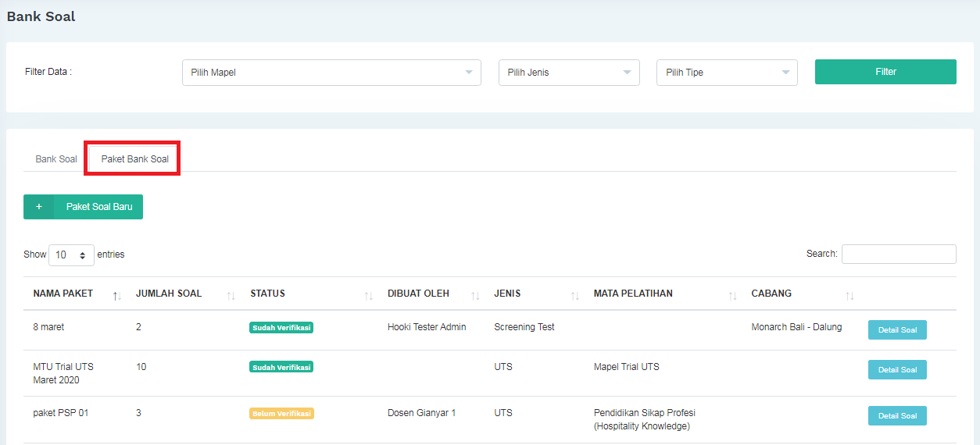Focus the table Search input field
This screenshot has height=445, width=980.
[x=899, y=255]
